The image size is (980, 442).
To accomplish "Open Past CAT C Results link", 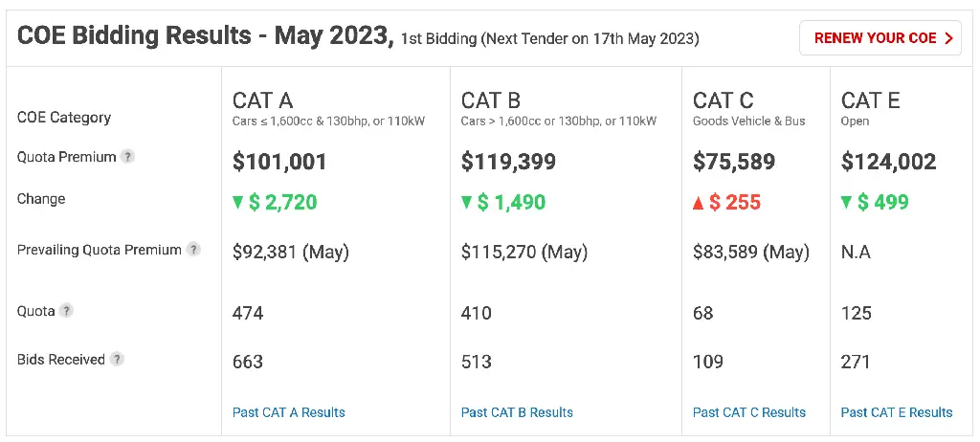I will (749, 412).
